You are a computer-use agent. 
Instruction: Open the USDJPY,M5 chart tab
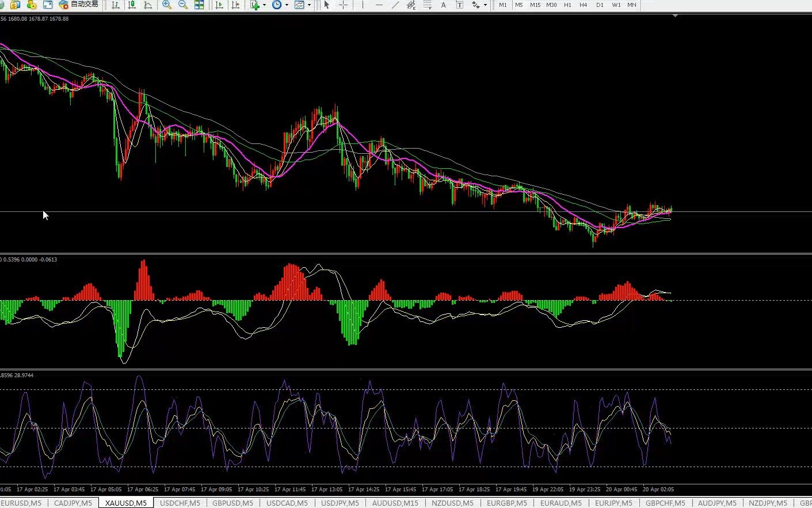point(340,503)
